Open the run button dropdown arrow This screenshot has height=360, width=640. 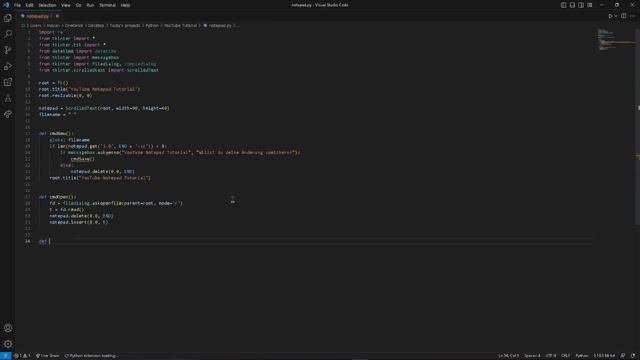point(616,16)
